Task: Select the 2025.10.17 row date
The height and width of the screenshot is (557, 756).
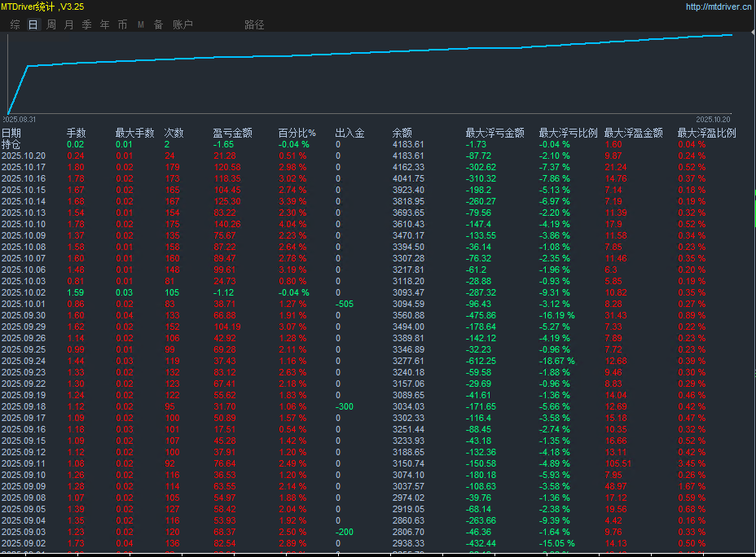Action: [24, 167]
